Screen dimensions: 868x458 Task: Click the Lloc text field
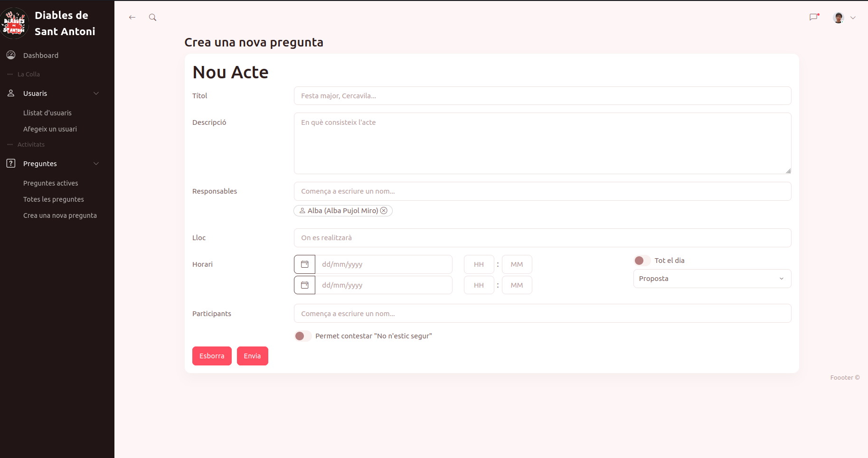click(x=542, y=238)
